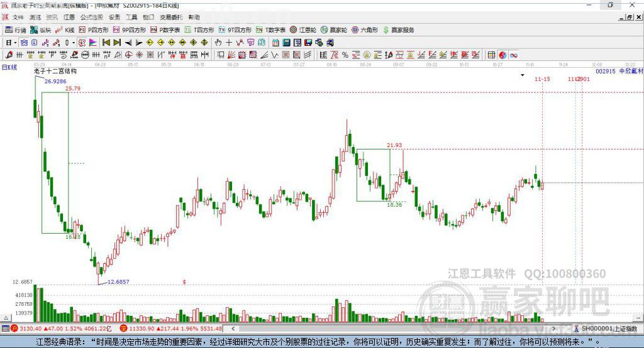The image size is (644, 348).
Task: Open the calculator icon
Action: coord(286,43)
